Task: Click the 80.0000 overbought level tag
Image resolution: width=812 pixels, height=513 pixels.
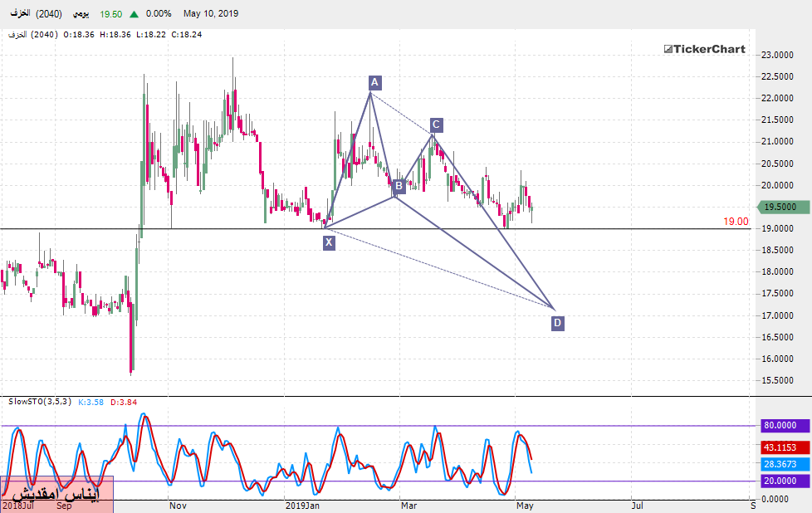Action: pyautogui.click(x=782, y=426)
